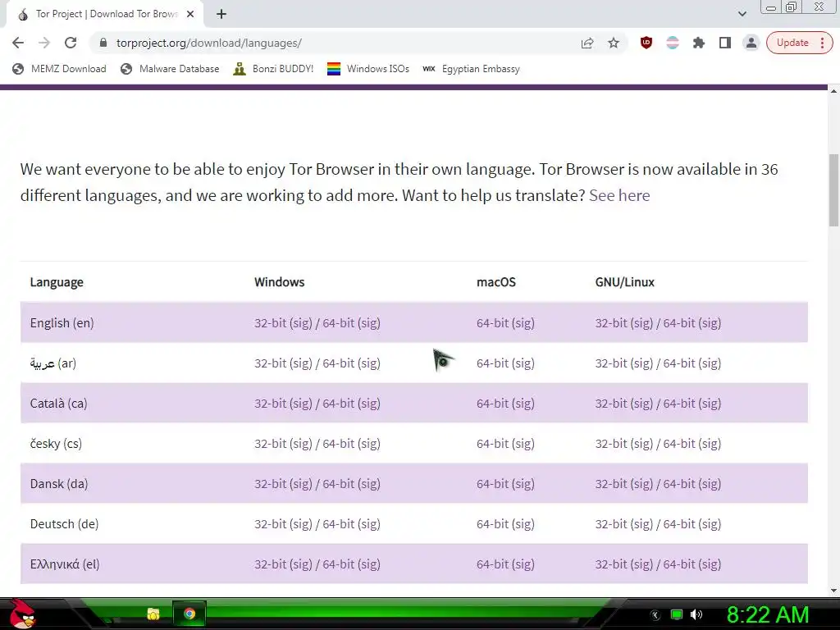Close the Tor Project tab
The width and height of the screenshot is (840, 630).
click(190, 14)
